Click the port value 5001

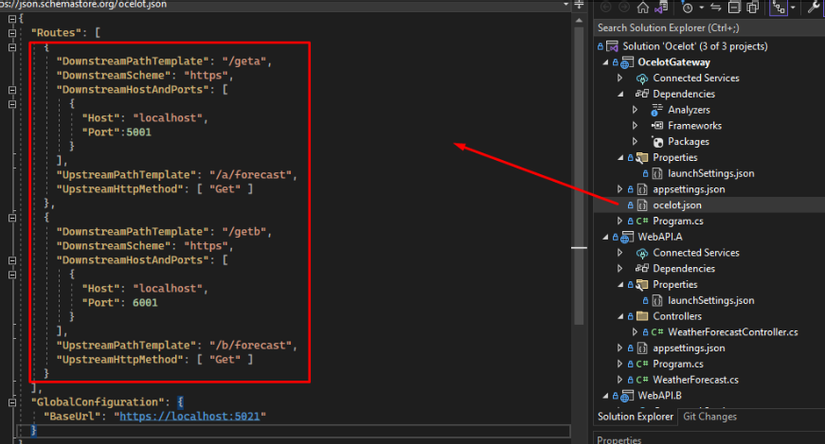(x=139, y=132)
